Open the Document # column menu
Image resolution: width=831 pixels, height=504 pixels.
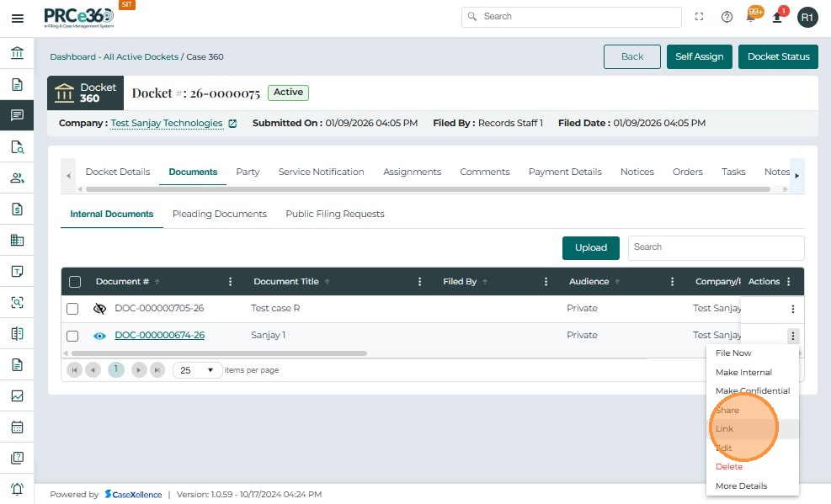(x=230, y=282)
